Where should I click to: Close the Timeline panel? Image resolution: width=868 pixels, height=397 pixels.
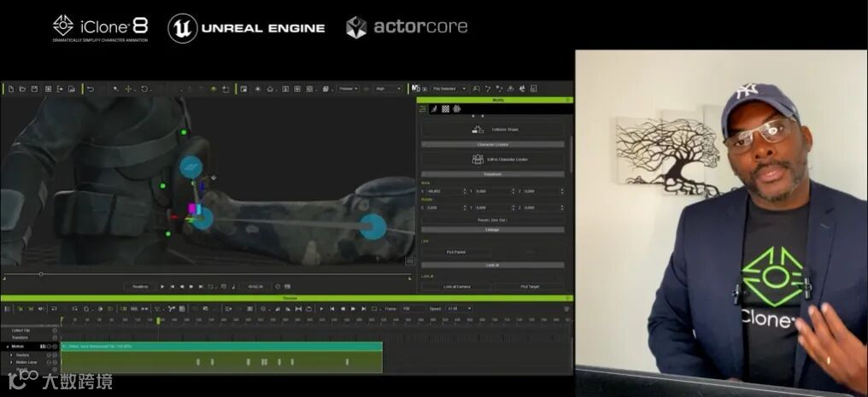point(569,298)
